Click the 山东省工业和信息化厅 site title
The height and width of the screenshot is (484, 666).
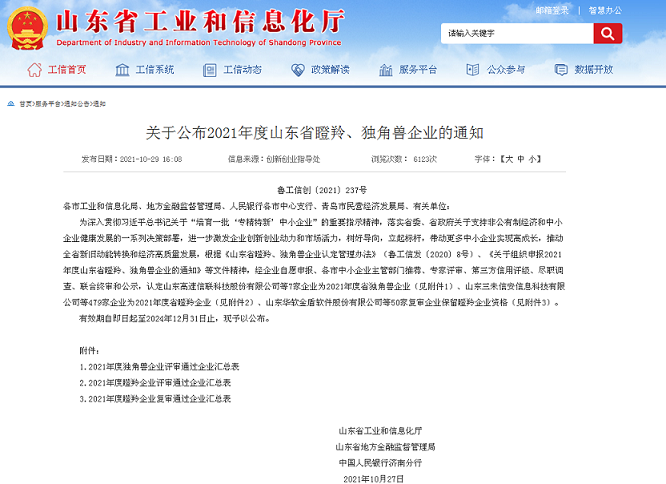click(x=200, y=21)
